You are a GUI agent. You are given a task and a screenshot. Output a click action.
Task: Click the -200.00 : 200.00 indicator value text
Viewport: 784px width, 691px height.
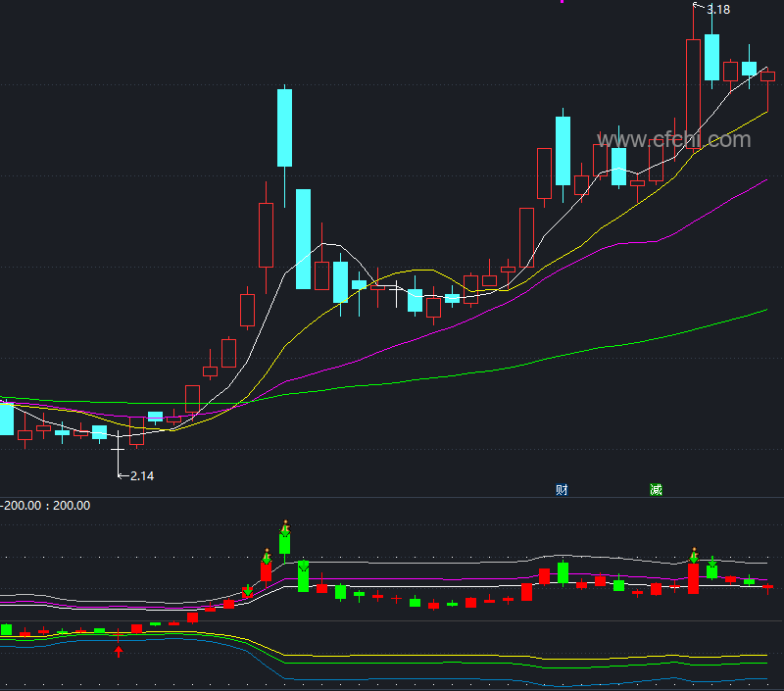pyautogui.click(x=45, y=506)
